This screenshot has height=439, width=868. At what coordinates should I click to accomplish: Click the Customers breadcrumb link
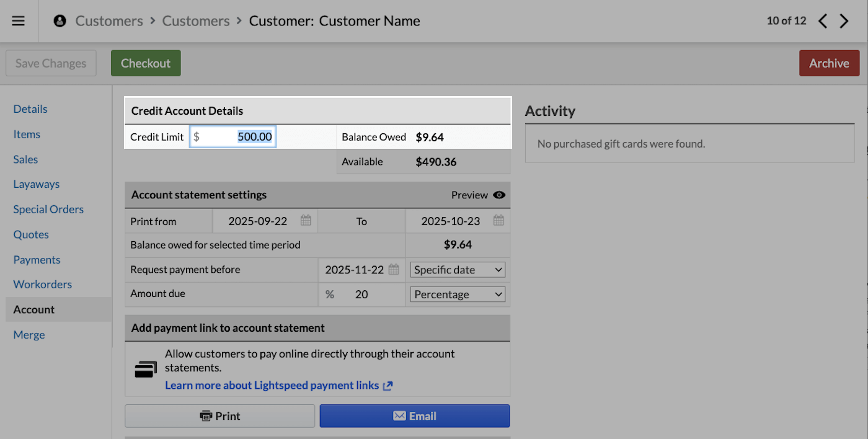coord(108,20)
